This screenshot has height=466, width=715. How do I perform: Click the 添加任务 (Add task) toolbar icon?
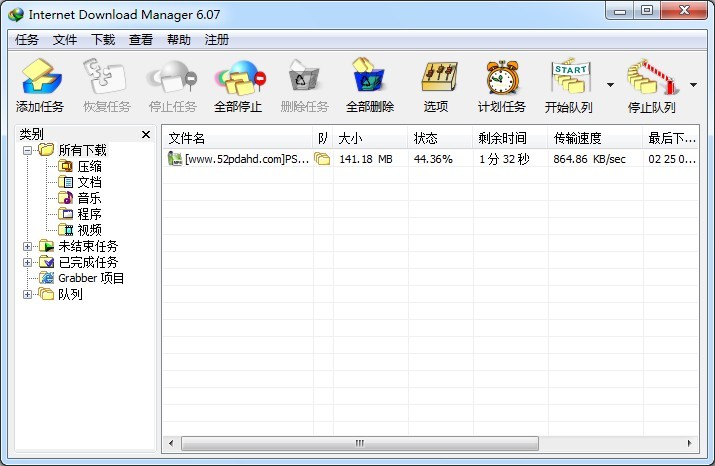point(40,80)
